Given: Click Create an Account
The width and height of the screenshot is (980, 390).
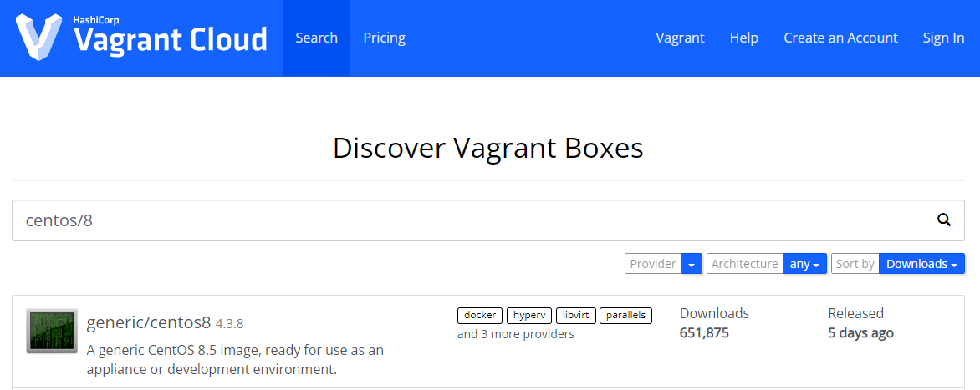Looking at the screenshot, I should [840, 38].
